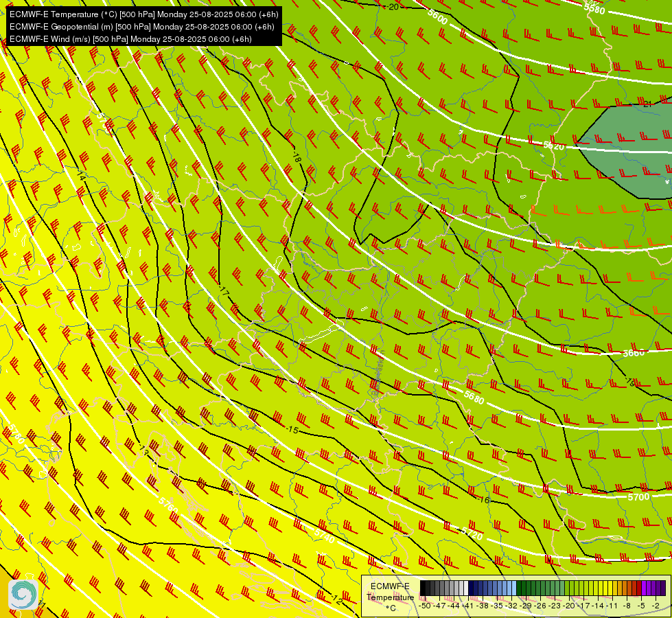Image resolution: width=672 pixels, height=618 pixels.
Task: Click the 21 isotherm label near the teal region
Action: point(647,104)
